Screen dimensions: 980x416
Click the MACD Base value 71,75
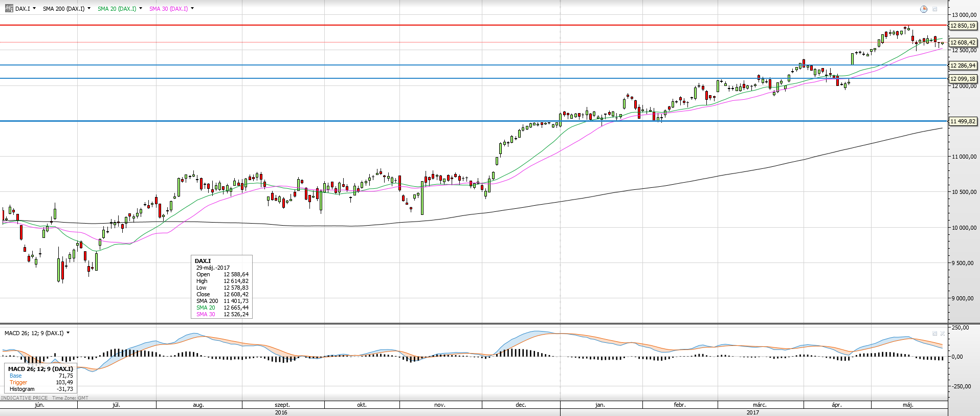pos(65,376)
